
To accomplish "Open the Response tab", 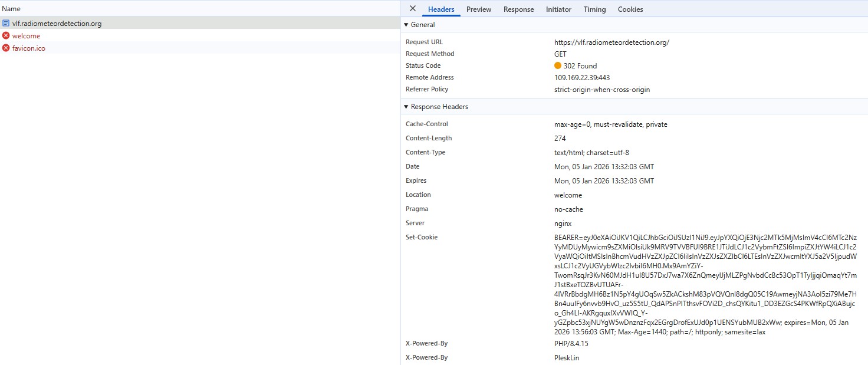I will [518, 9].
